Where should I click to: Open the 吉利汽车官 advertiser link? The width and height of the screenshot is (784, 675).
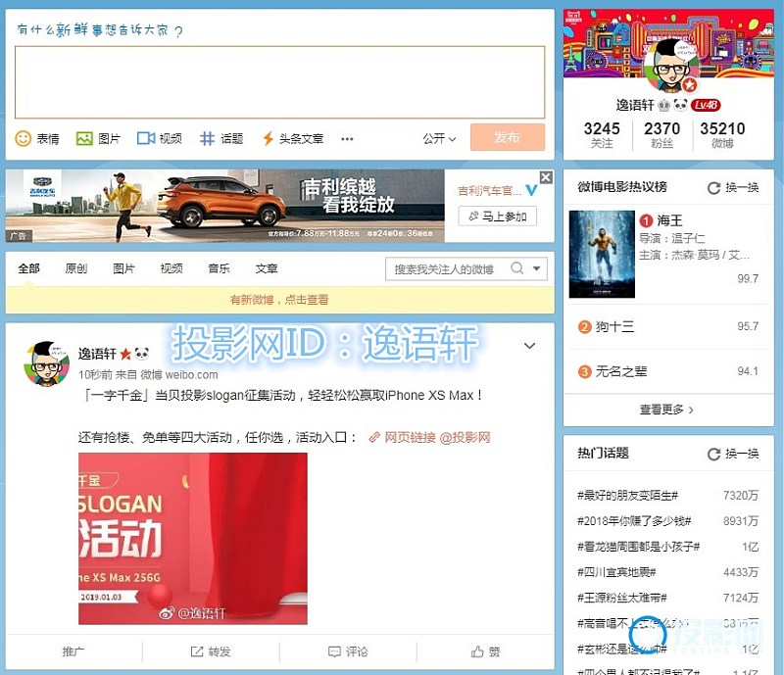[x=489, y=190]
